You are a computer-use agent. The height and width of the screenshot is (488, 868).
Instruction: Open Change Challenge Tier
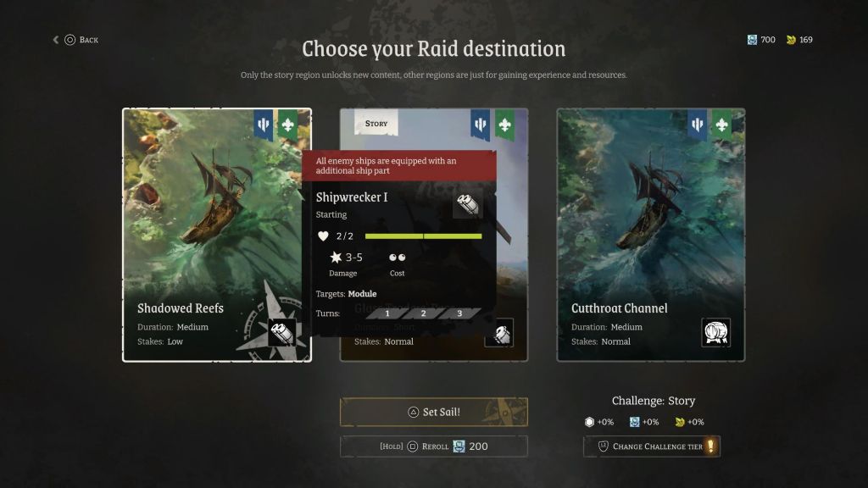(652, 446)
